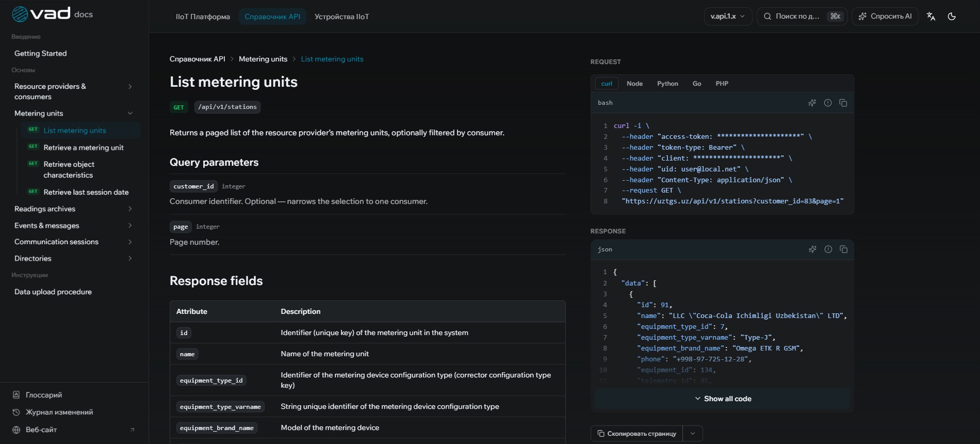
Task: Click copy icon in Скопировать страницу button
Action: (601, 434)
